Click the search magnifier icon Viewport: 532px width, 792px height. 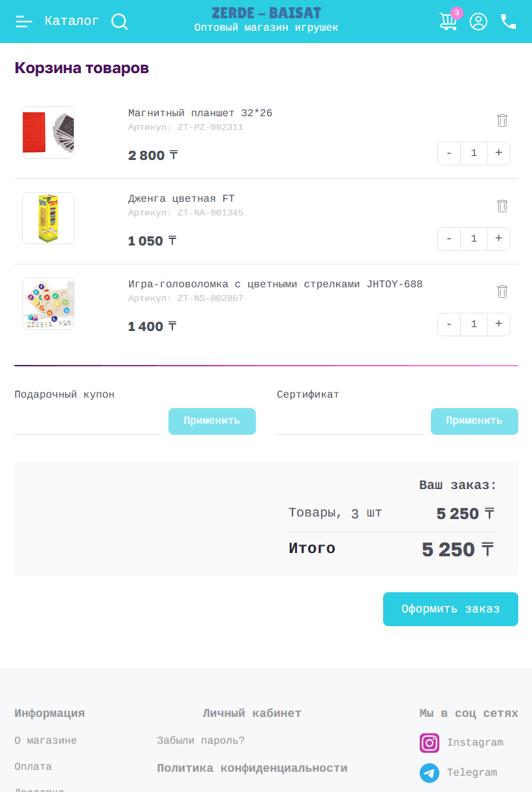click(119, 22)
